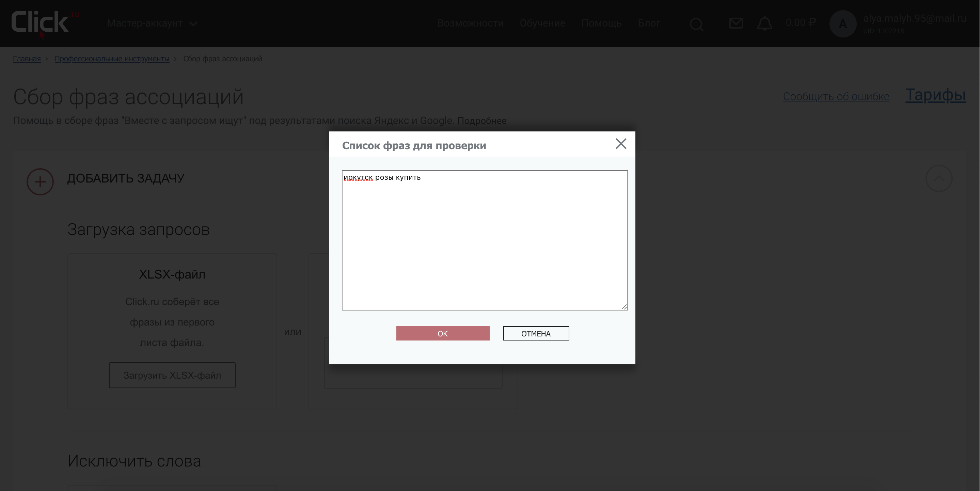Open Сообщить об ошибке link
This screenshot has height=491, width=980.
pyautogui.click(x=836, y=96)
